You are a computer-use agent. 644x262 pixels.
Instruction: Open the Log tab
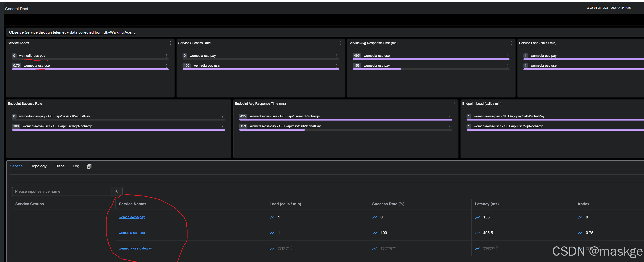pos(76,166)
